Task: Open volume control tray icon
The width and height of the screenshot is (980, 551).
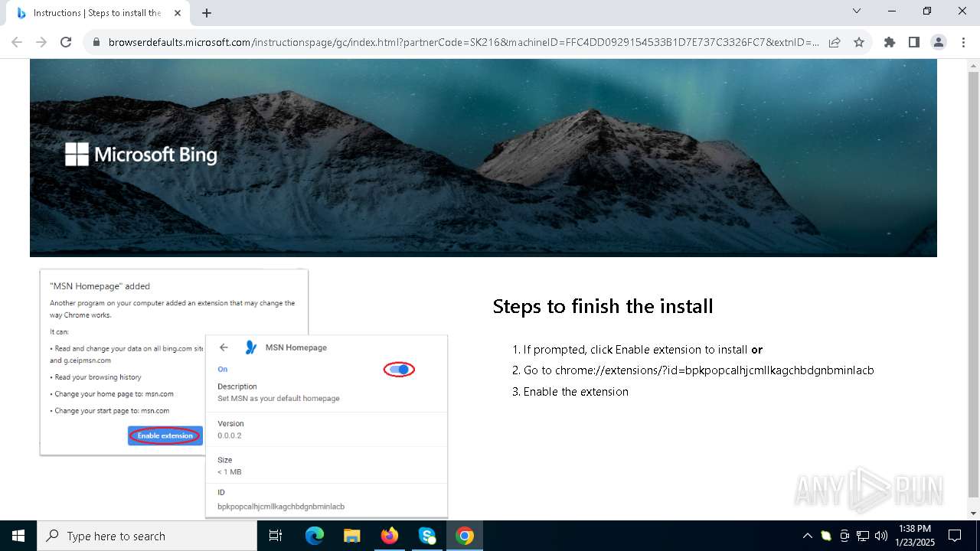Action: tap(881, 536)
